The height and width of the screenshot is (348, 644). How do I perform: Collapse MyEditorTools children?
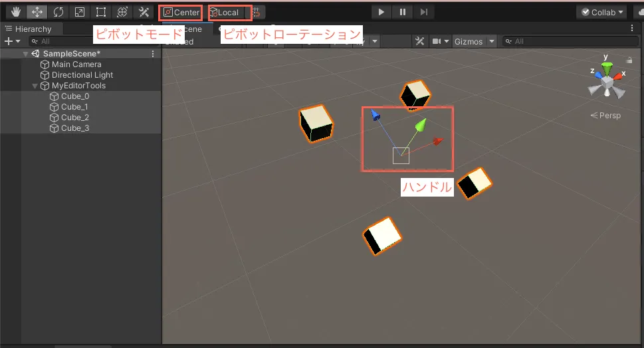35,86
